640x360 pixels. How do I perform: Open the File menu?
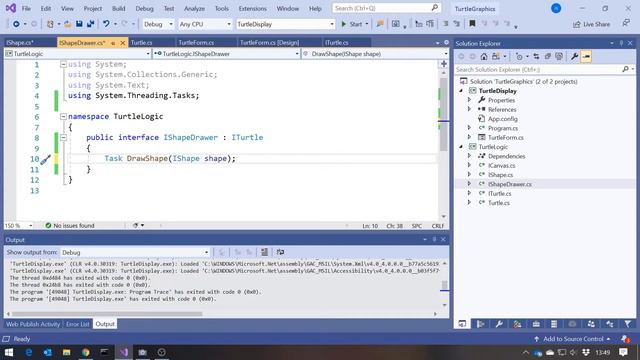(26, 9)
